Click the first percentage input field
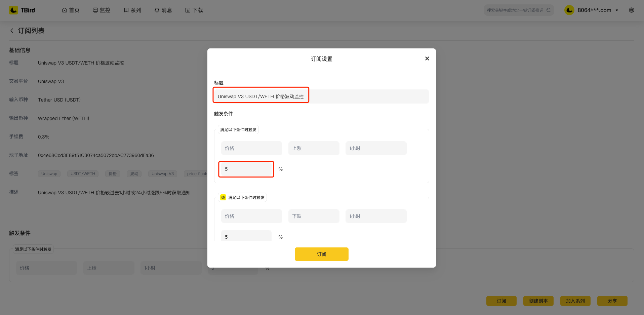The width and height of the screenshot is (644, 315). point(246,169)
